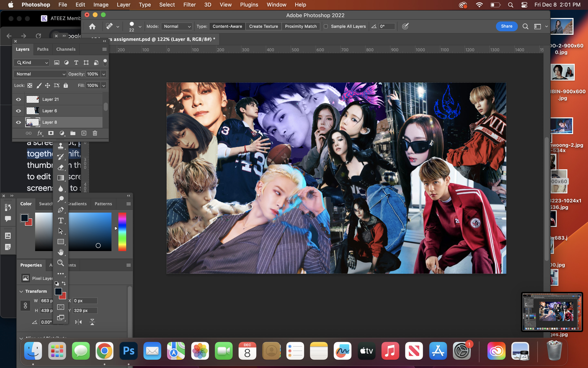Hide Layer 6 visibility eye

[x=18, y=111]
